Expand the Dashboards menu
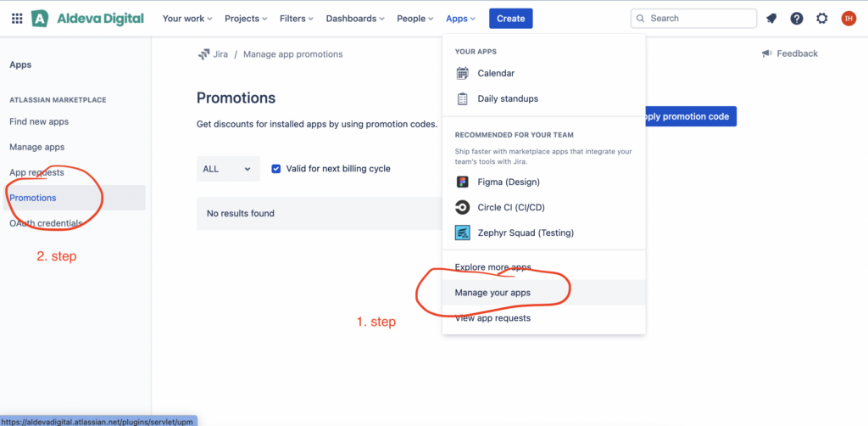Screen dimensions: 868x426 [x=355, y=19]
